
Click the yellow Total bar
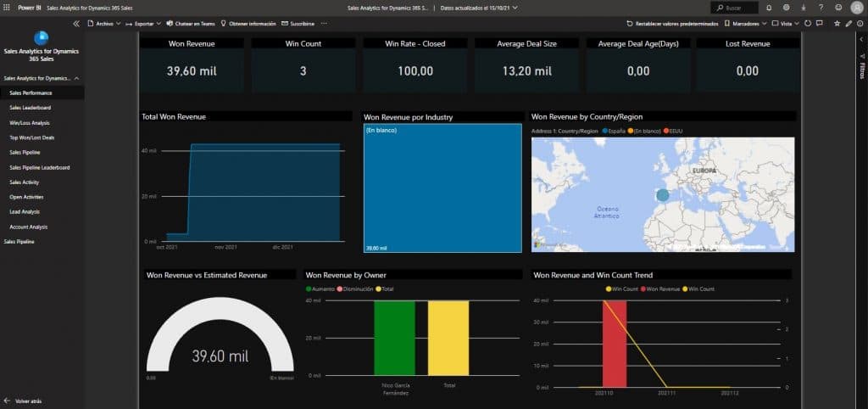click(448, 338)
